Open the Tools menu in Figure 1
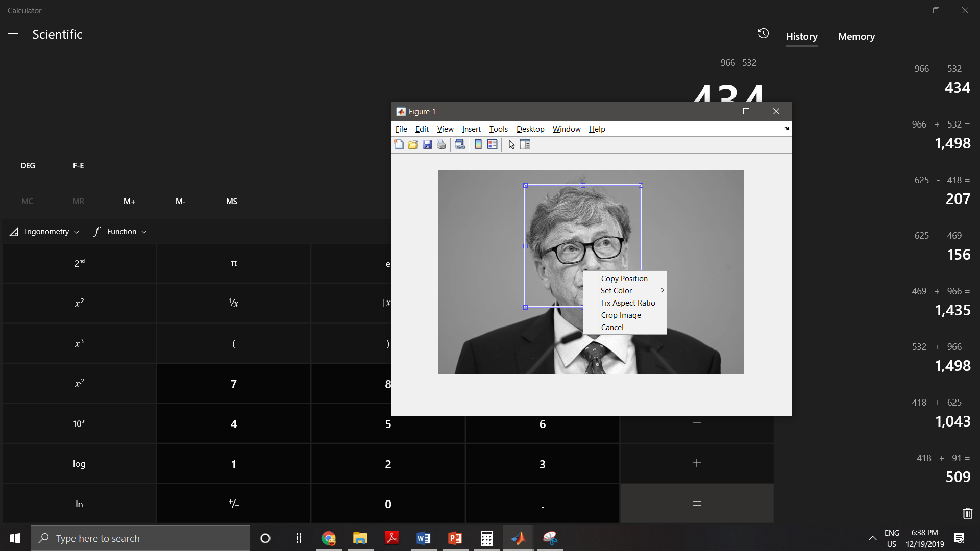 coord(498,129)
